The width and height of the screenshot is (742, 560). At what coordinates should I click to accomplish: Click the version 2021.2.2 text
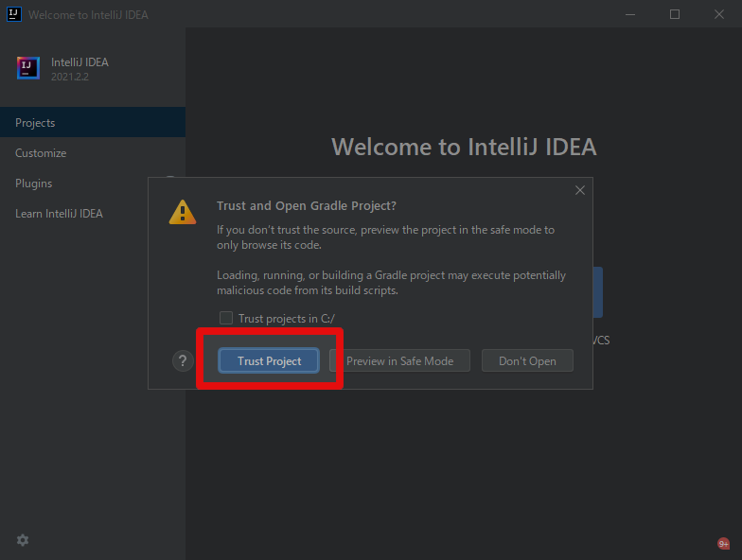(70, 77)
